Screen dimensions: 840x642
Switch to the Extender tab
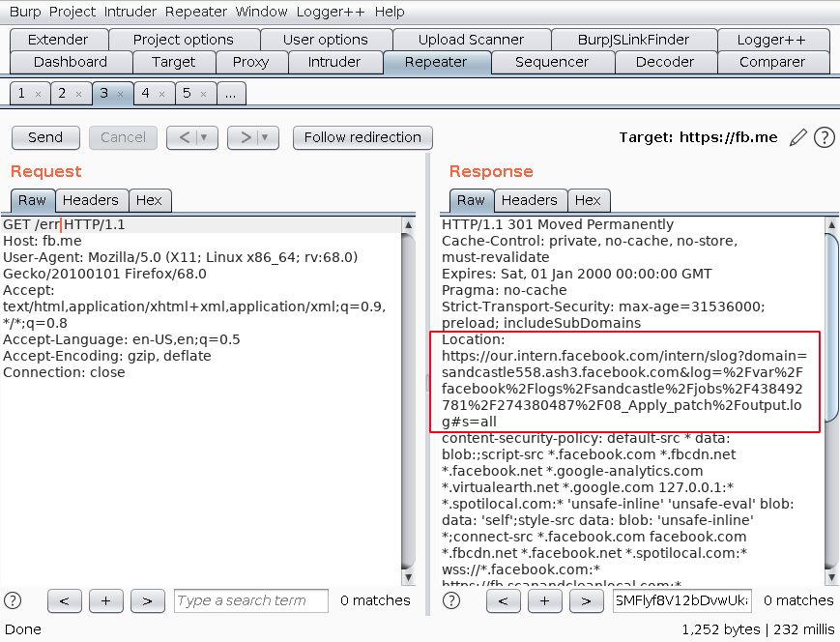click(x=58, y=41)
